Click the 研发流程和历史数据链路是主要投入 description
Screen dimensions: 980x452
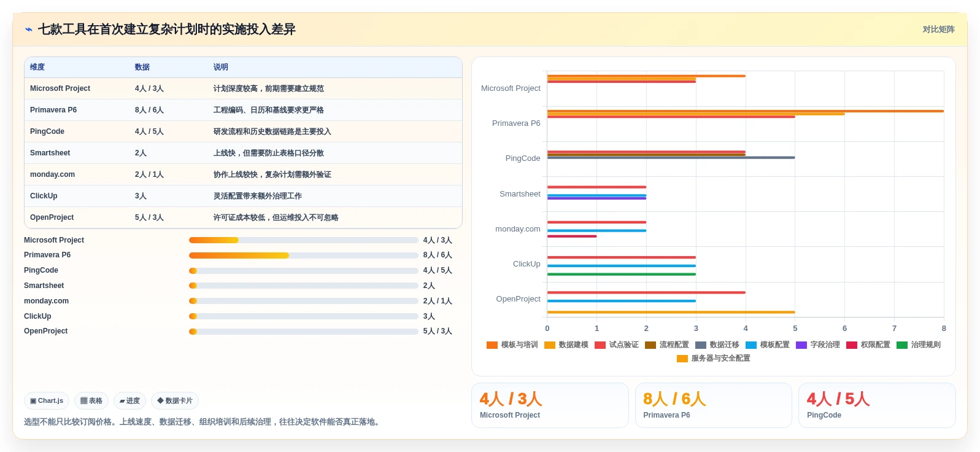point(272,131)
